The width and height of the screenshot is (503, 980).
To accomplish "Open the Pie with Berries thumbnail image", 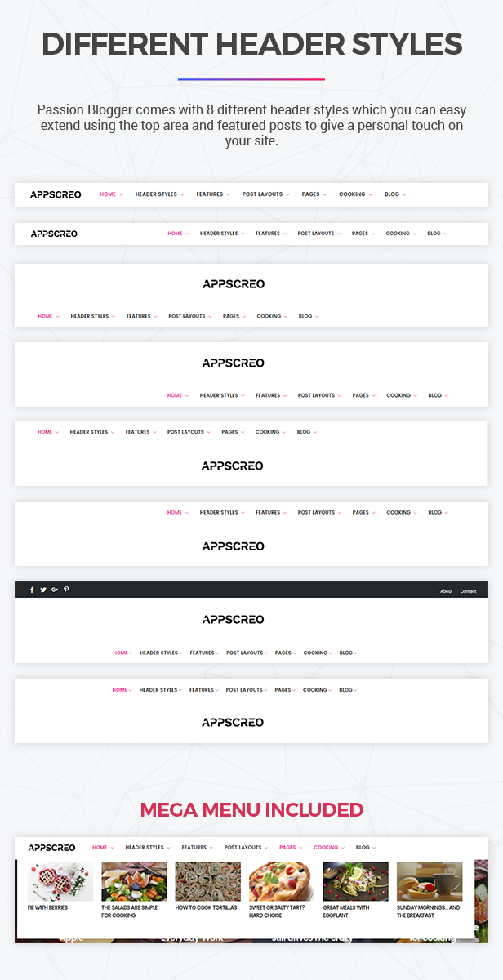I will (60, 881).
